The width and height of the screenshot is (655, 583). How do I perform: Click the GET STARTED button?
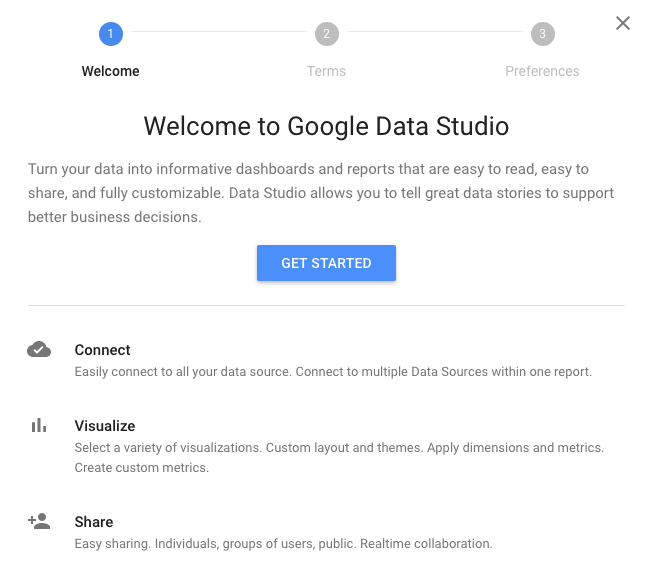(x=326, y=263)
